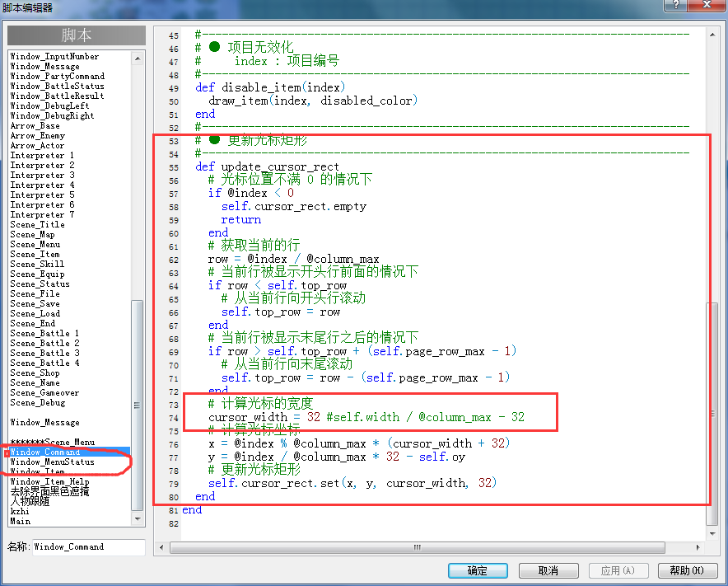Close the script editor window

coord(707,5)
